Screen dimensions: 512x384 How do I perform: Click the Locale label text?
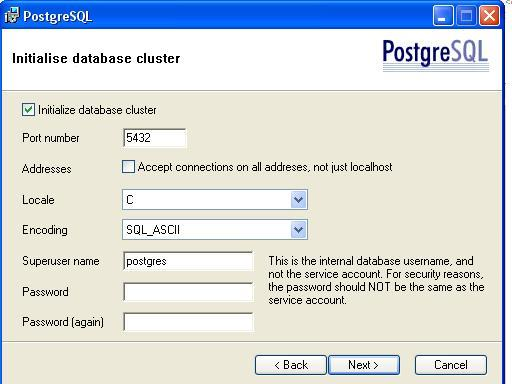[38, 200]
